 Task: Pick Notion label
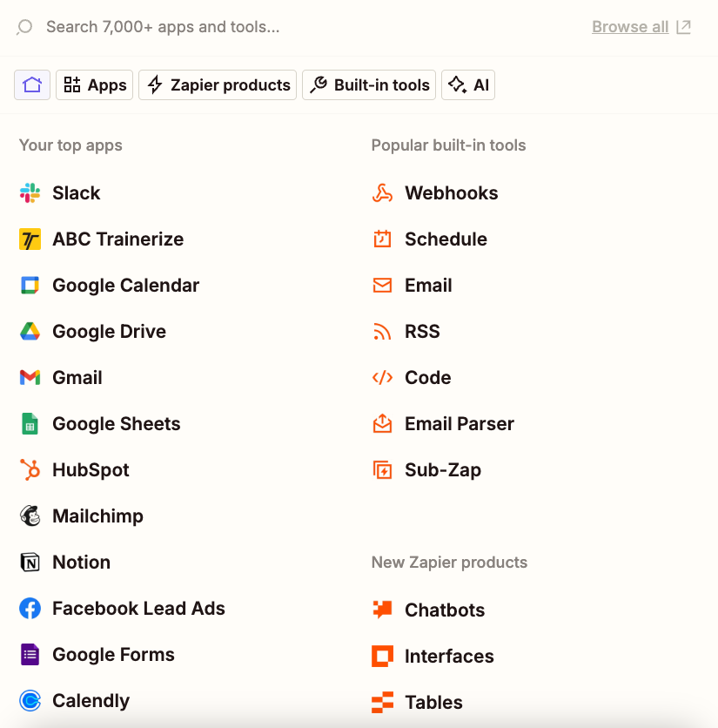(x=81, y=563)
